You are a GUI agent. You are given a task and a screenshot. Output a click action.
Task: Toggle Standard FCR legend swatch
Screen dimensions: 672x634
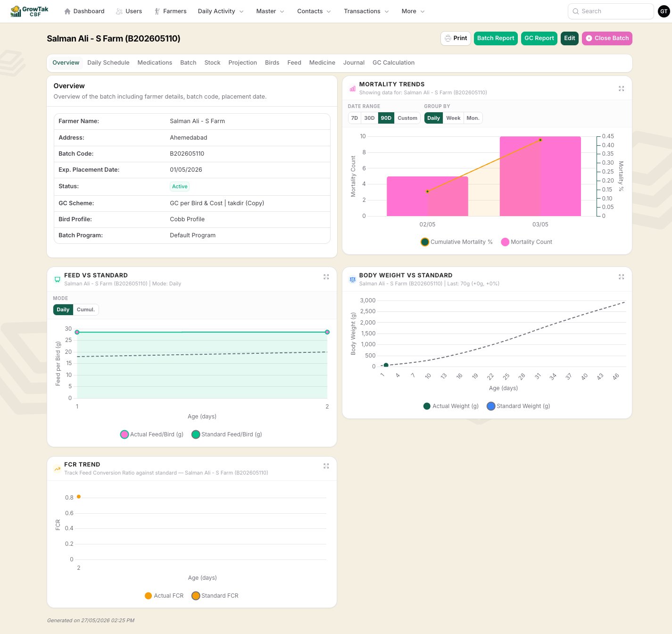196,596
